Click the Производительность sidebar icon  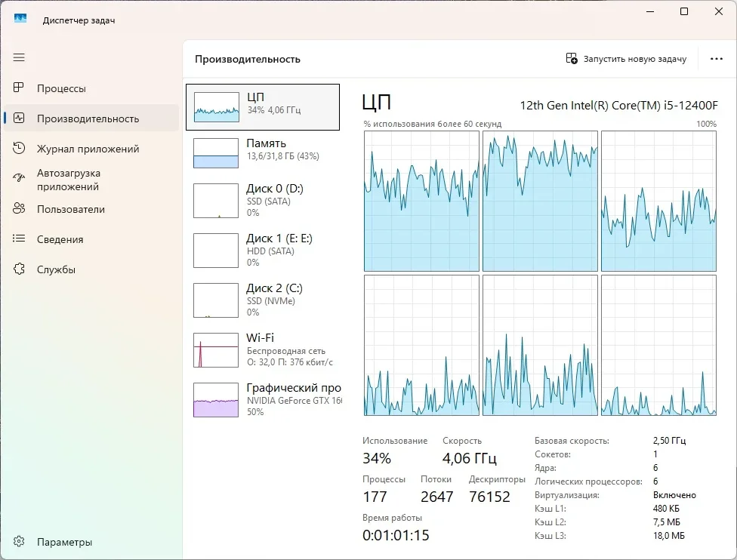(x=19, y=118)
